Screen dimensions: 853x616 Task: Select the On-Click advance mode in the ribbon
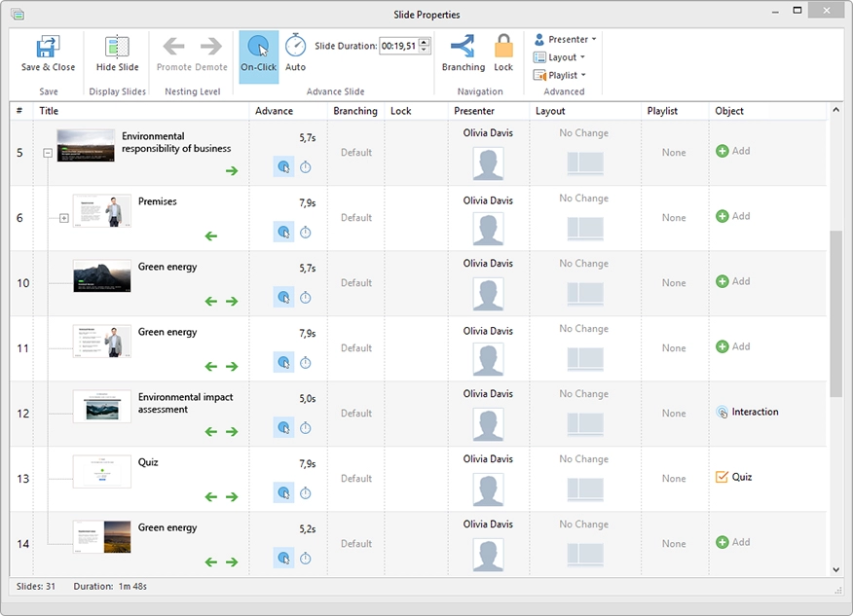[x=258, y=48]
